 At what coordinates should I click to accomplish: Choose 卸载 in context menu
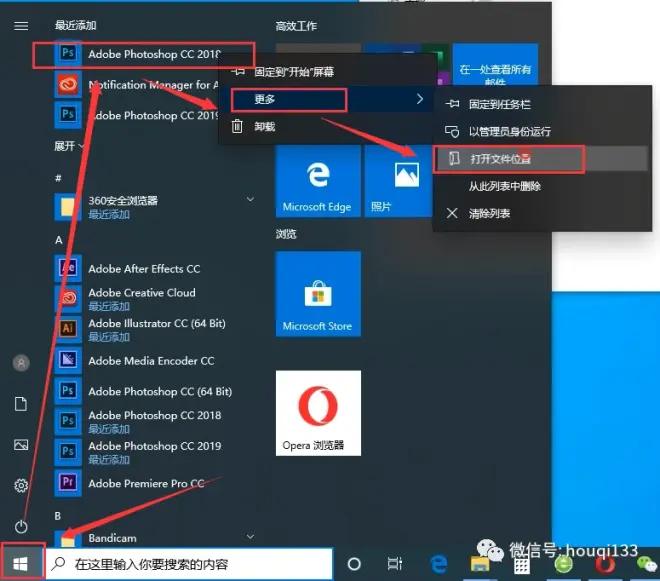tap(326, 126)
